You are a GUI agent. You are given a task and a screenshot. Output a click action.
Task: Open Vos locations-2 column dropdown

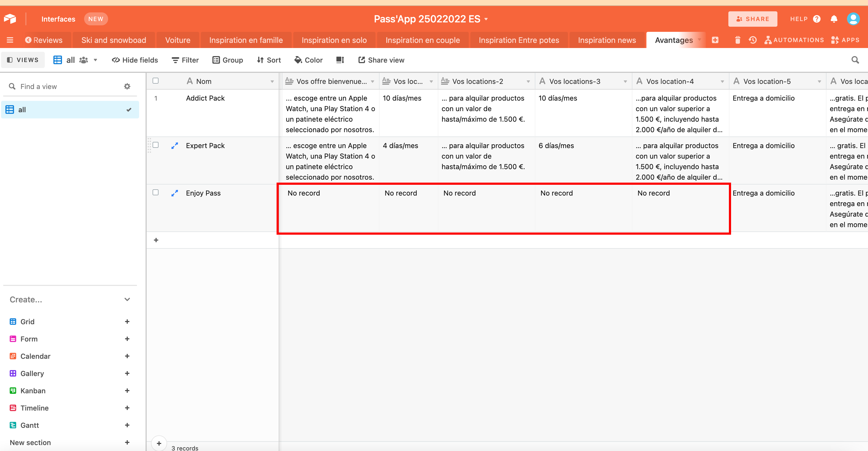point(528,81)
